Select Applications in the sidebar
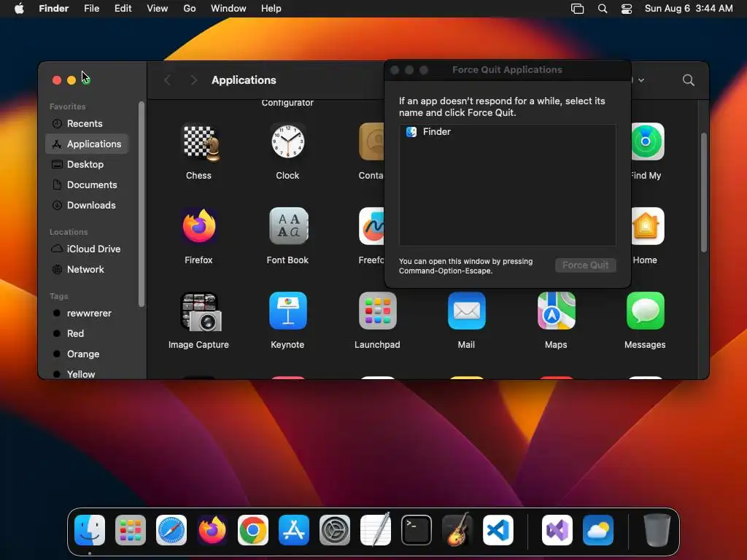 (87, 144)
